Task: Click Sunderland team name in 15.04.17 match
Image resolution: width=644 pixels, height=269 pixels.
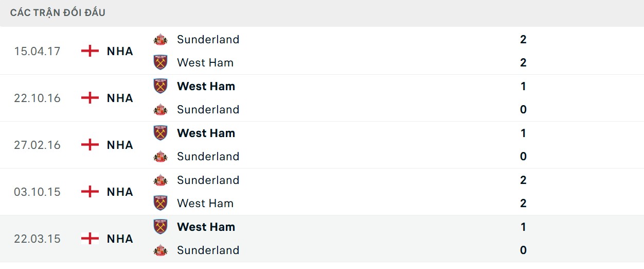Action: [208, 39]
